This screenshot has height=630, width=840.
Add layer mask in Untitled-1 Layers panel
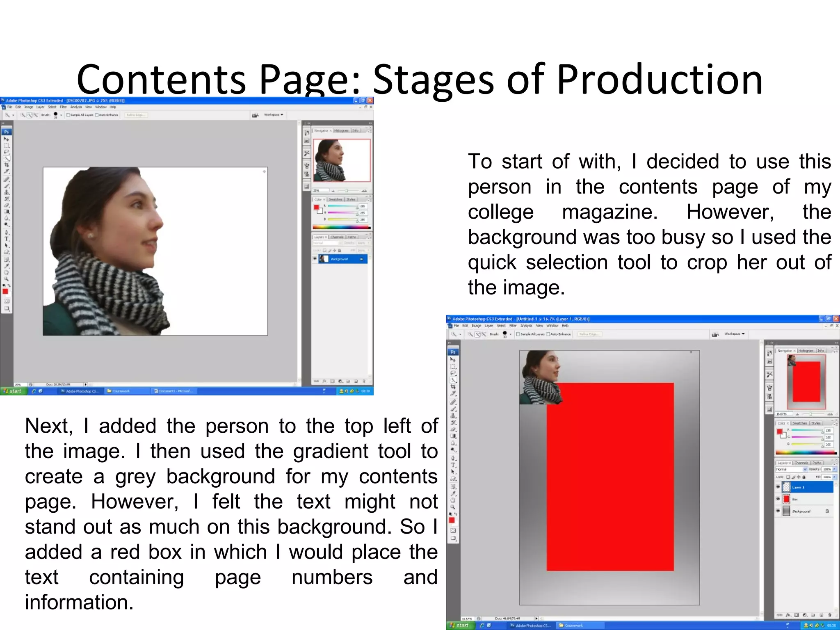click(x=797, y=615)
